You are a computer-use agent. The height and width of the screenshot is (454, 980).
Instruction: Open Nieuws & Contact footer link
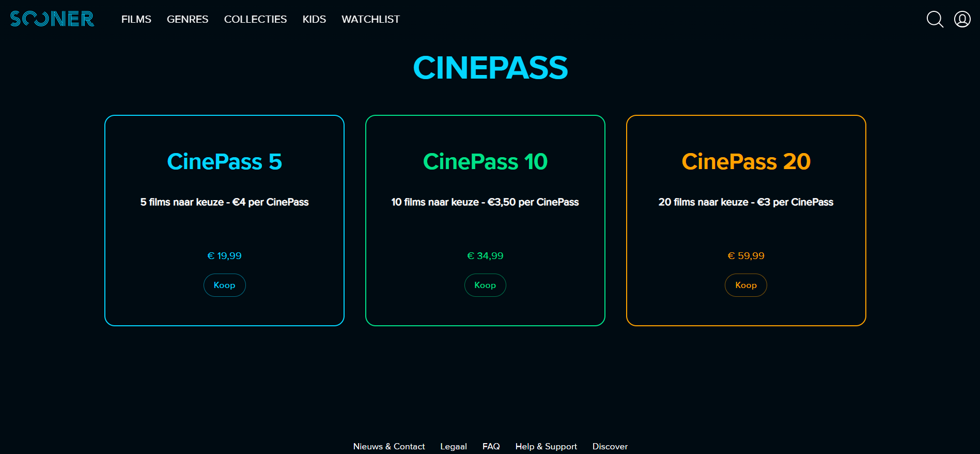[389, 446]
